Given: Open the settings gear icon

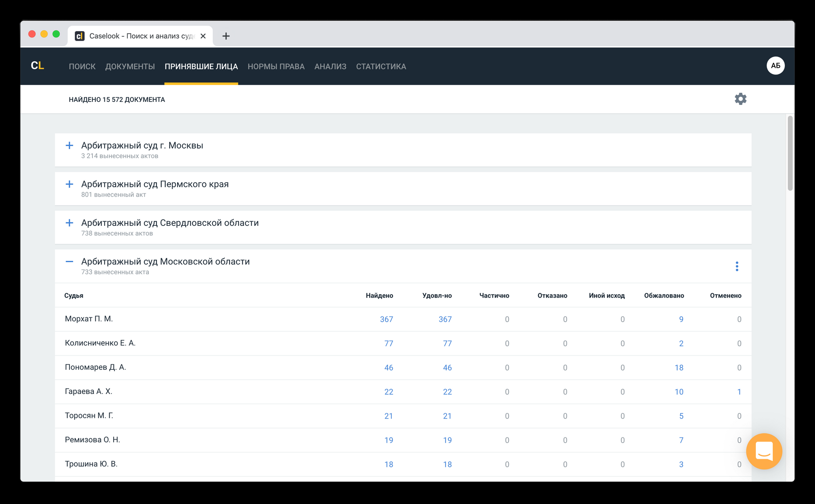Looking at the screenshot, I should [x=740, y=99].
